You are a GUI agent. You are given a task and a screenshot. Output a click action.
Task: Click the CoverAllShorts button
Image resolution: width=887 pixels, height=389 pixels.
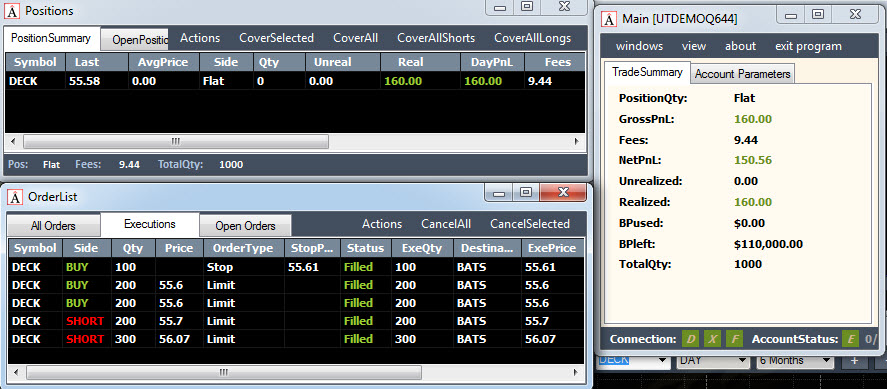pos(436,38)
